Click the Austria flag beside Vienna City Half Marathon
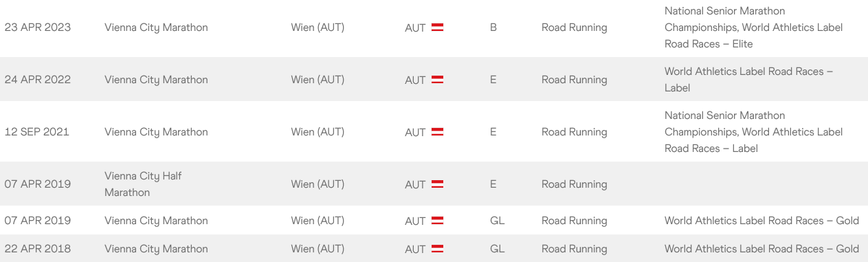Image resolution: width=868 pixels, height=262 pixels. 437,184
